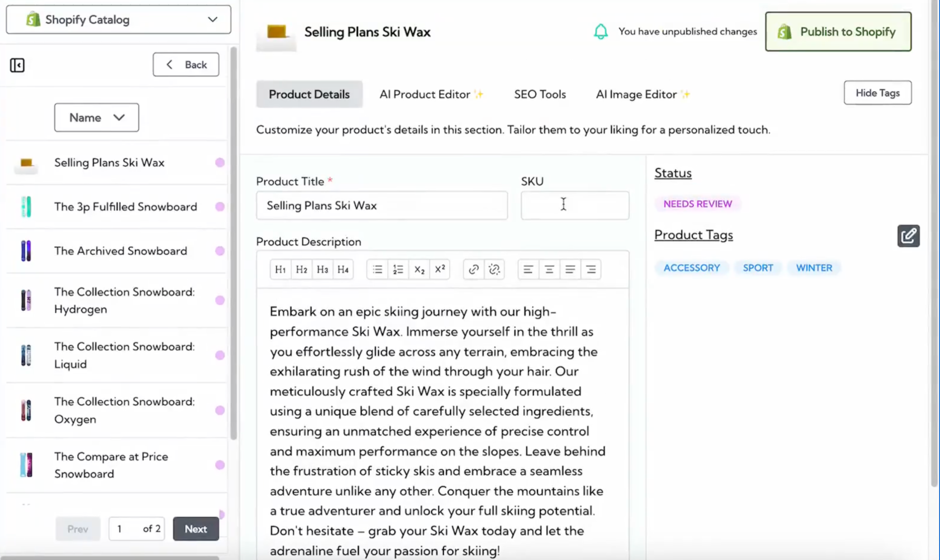Click the collapse sidebar panel icon
This screenshot has width=940, height=560.
pyautogui.click(x=17, y=65)
